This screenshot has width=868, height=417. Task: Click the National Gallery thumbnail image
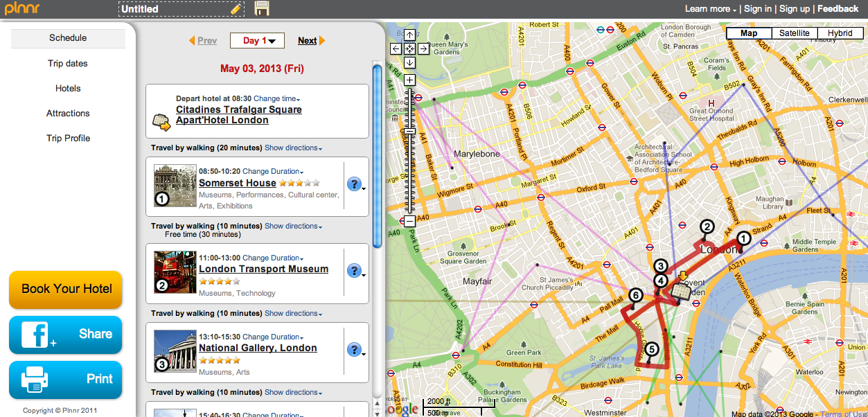(x=175, y=351)
